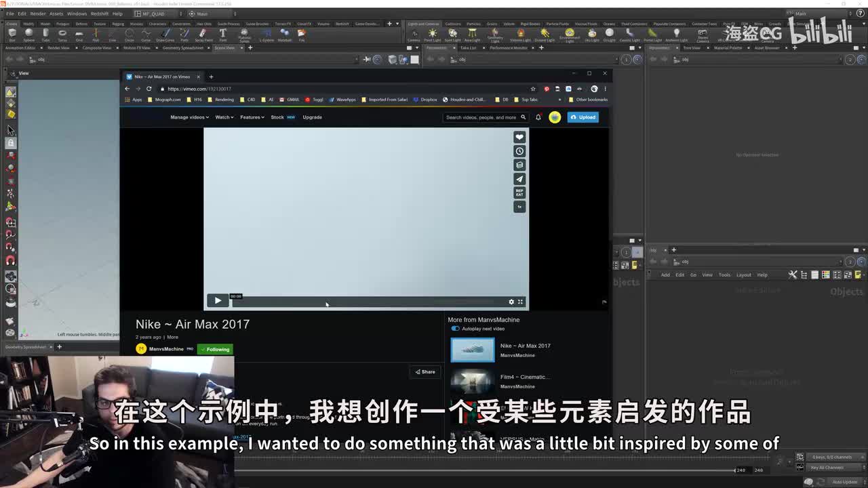Bookmark this page with the star icon
Image resolution: width=868 pixels, height=488 pixels.
click(534, 89)
